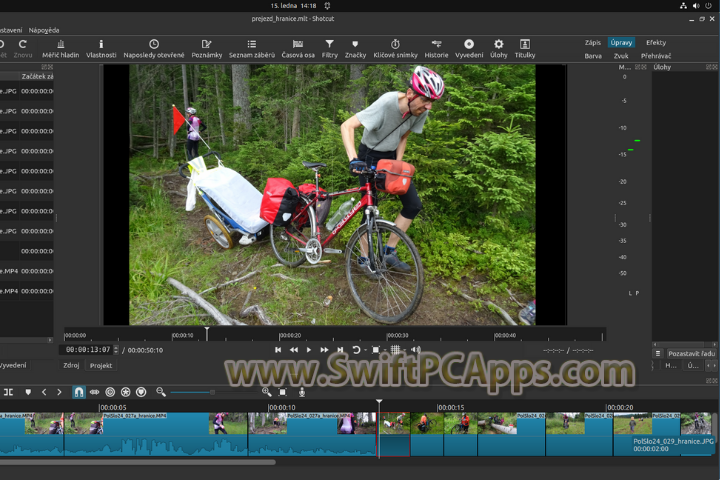720x480 pixels.
Task: Open the Úlohy jobs panel from toolbar
Action: (499, 49)
